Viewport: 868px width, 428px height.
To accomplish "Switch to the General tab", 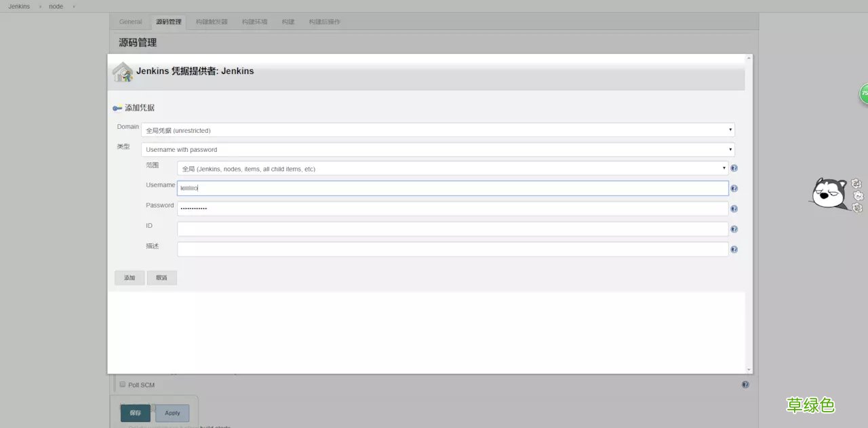I will pos(130,21).
